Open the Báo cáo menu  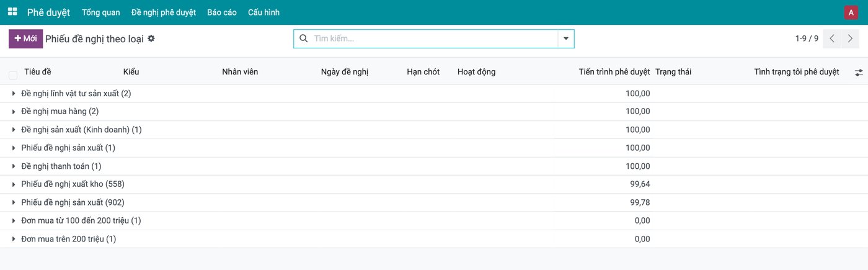pos(222,12)
